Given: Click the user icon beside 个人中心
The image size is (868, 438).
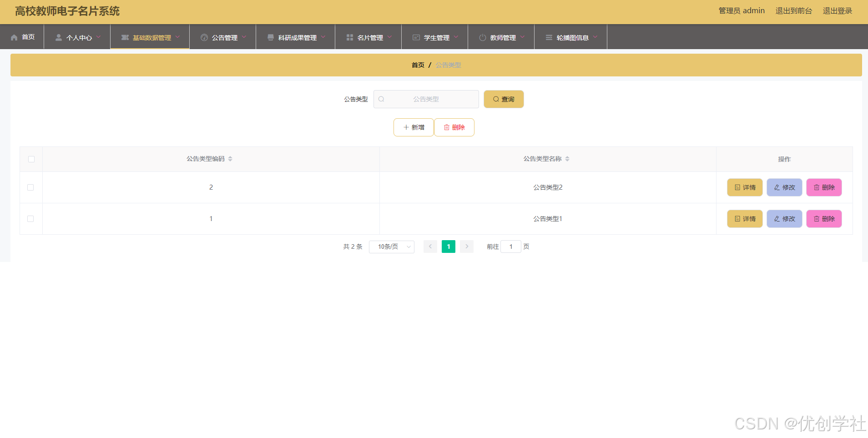Looking at the screenshot, I should (x=59, y=37).
